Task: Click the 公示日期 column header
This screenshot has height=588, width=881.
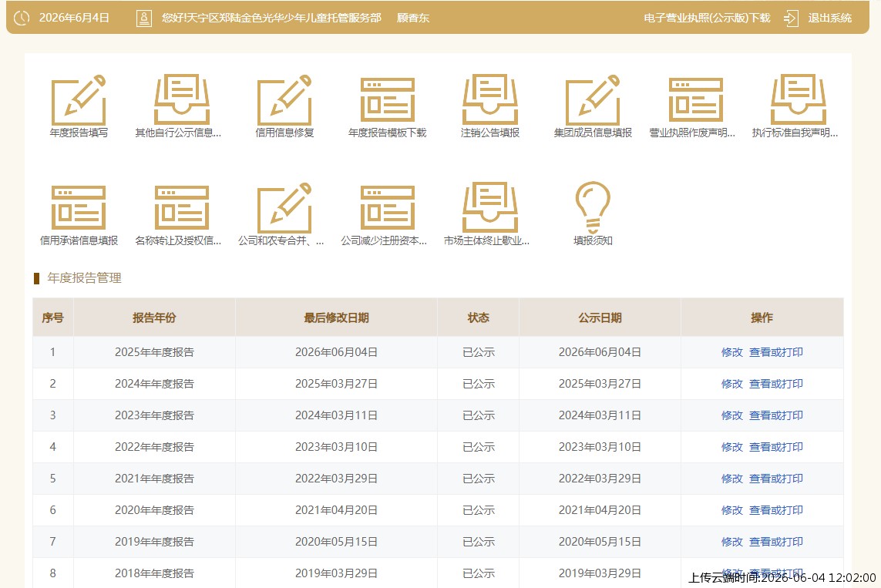Action: 600,318
